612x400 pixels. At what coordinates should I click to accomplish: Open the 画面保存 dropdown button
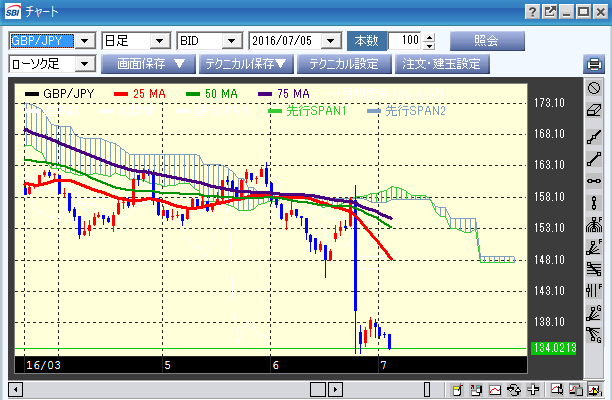[x=148, y=64]
